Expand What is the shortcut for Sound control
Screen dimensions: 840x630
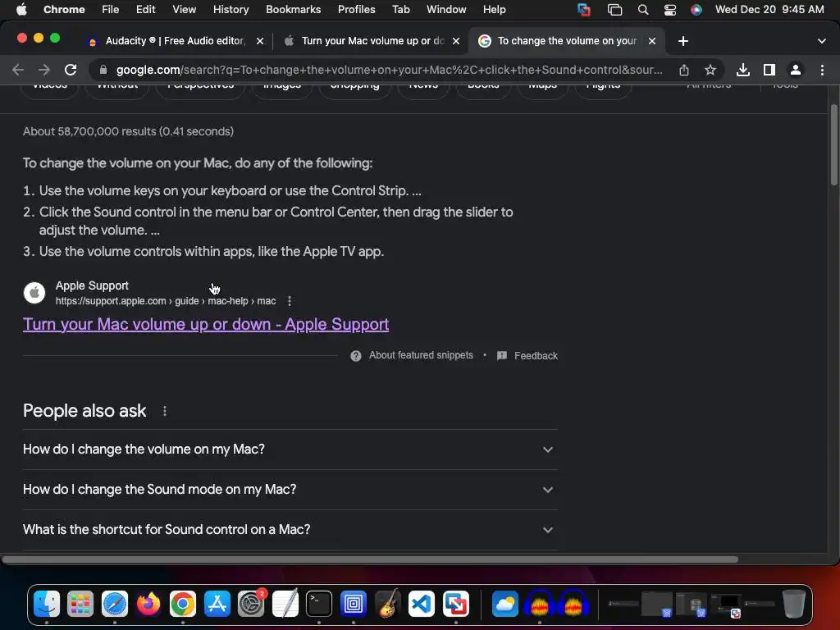[x=290, y=530]
